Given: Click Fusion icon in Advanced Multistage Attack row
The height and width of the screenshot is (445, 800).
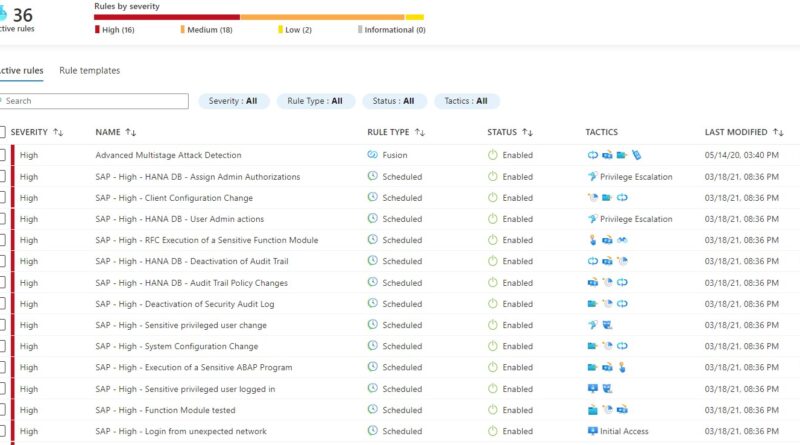Looking at the screenshot, I should (372, 155).
